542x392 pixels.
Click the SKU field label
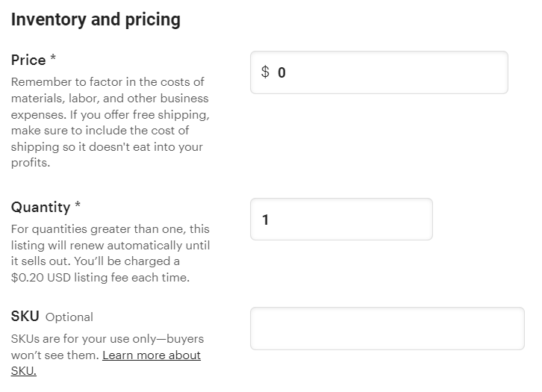(x=25, y=316)
